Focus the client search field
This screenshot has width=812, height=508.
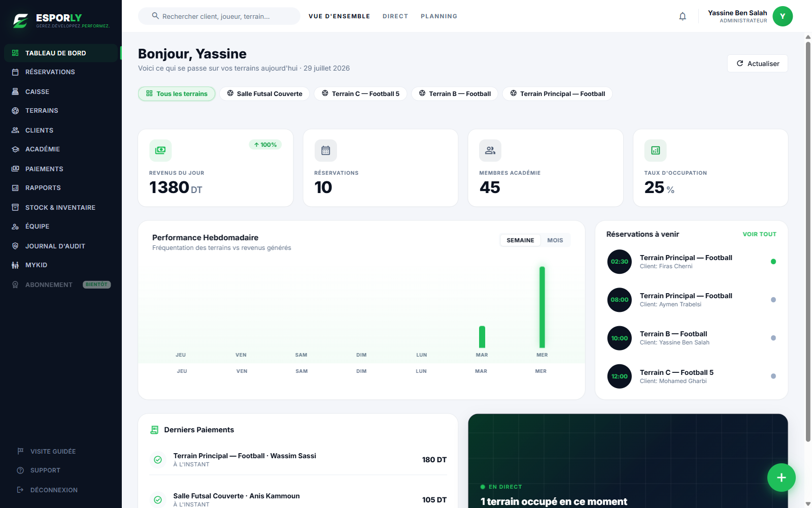coord(219,16)
